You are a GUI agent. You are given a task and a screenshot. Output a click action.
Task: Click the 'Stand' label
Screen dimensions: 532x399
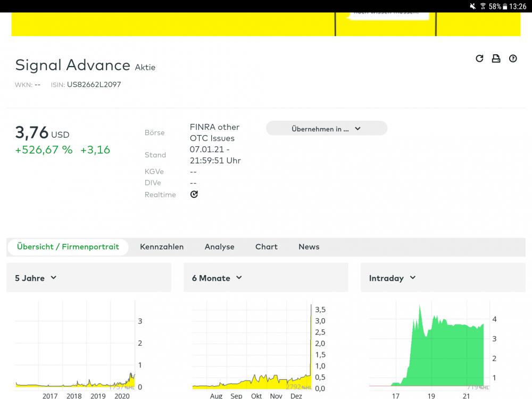pyautogui.click(x=155, y=155)
